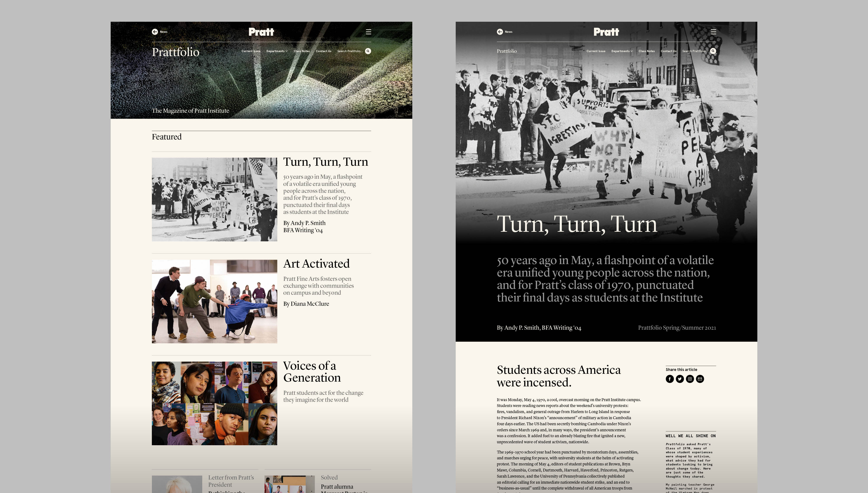Open Current Issue on the Featured page

coord(251,51)
